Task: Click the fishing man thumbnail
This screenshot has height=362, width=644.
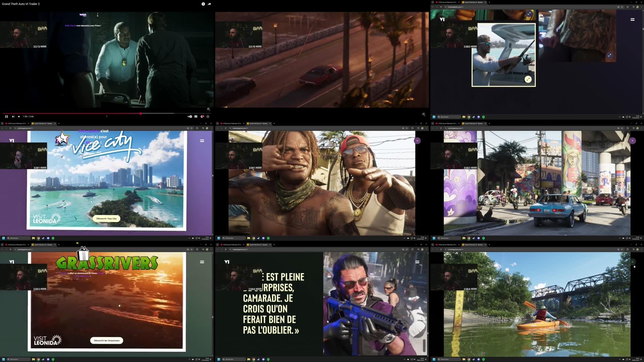Action: click(503, 55)
